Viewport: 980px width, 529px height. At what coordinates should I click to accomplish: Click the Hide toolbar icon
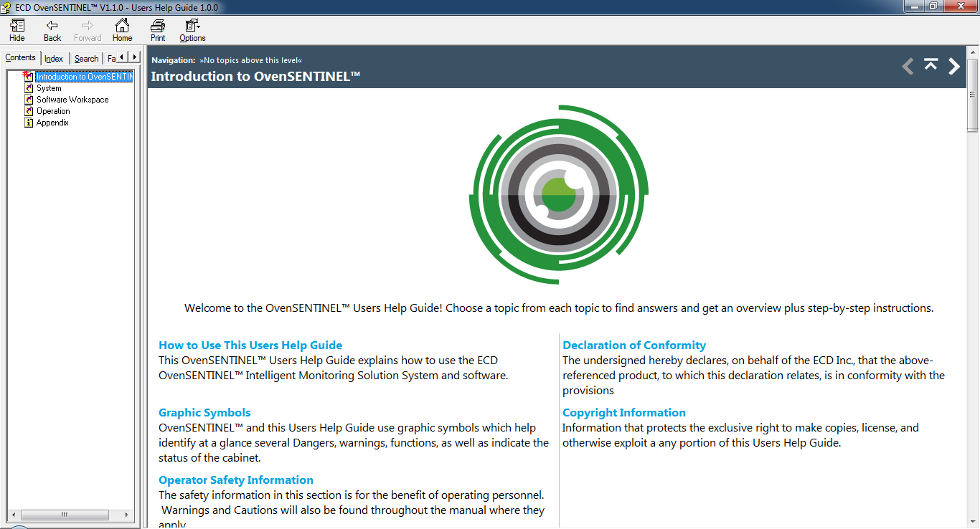click(x=17, y=30)
